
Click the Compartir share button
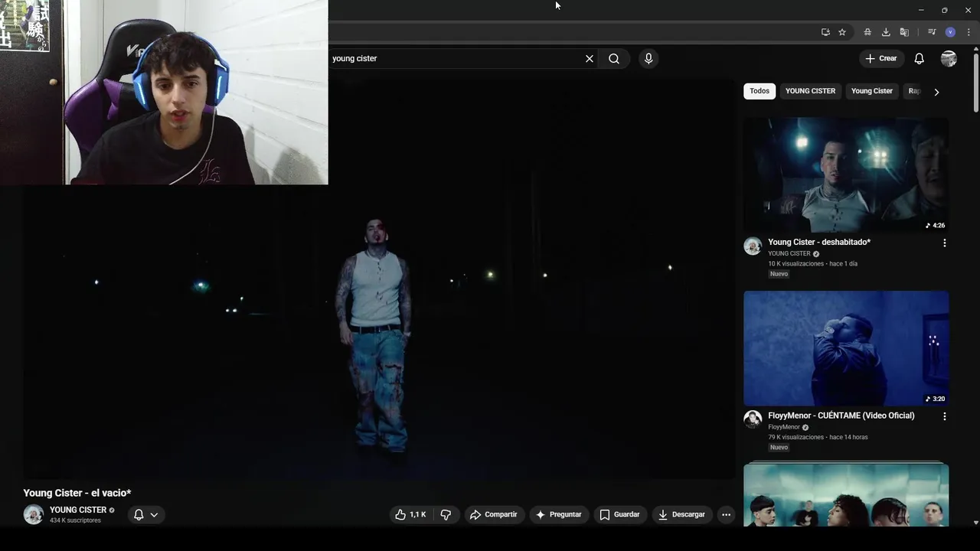[494, 514]
